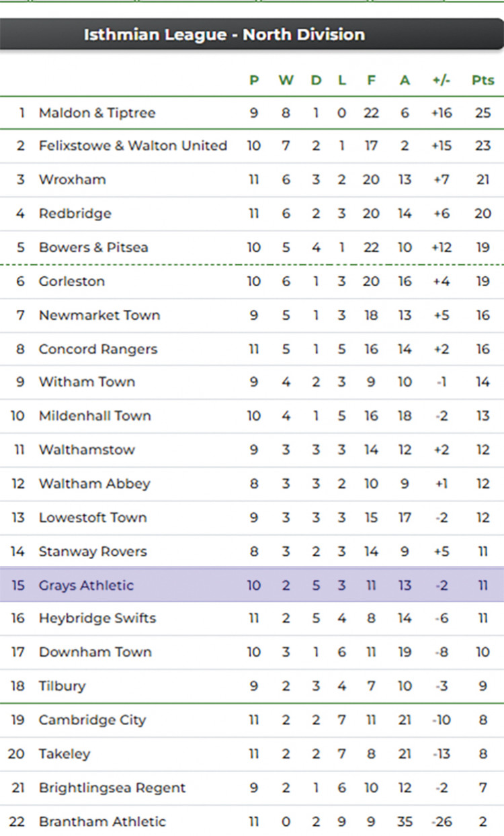This screenshot has height=836, width=504.
Task: Open Concord Rangers team link
Action: pyautogui.click(x=98, y=349)
